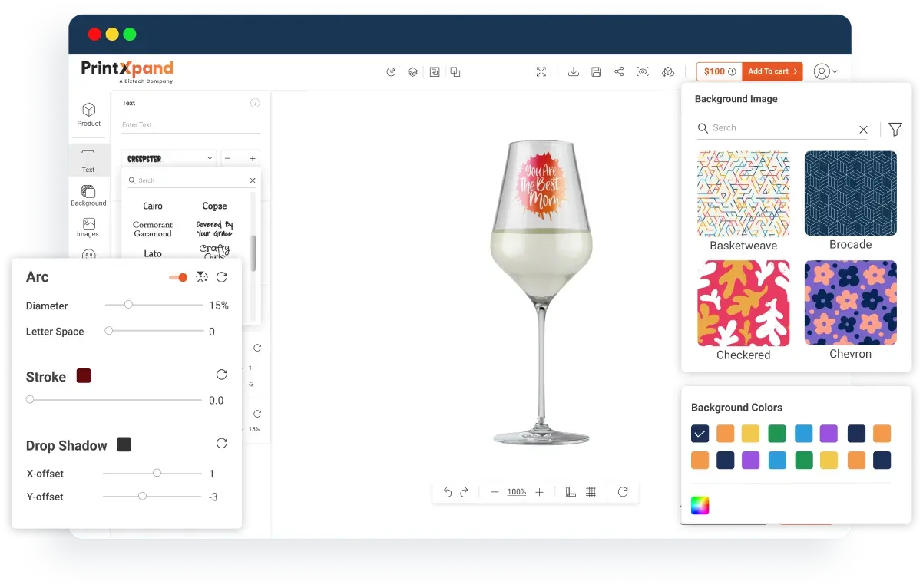
Task: Select the checked navy background color
Action: 700,434
